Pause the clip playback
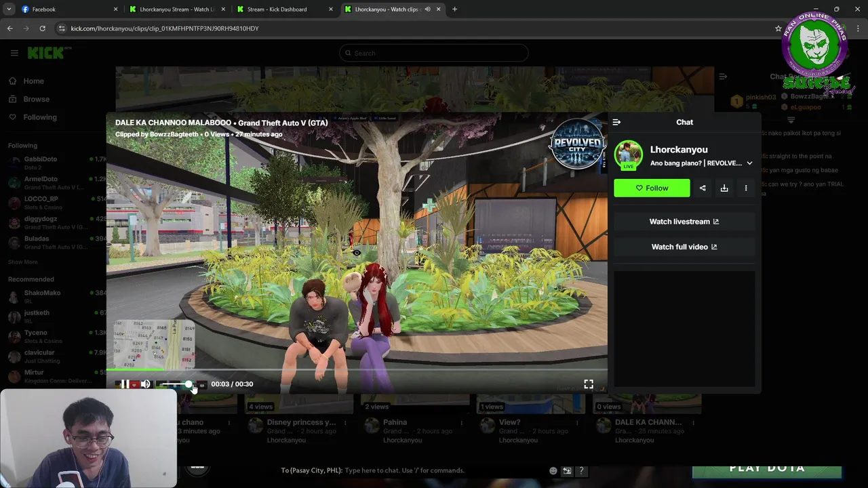Viewport: 868px width, 488px height. (125, 384)
